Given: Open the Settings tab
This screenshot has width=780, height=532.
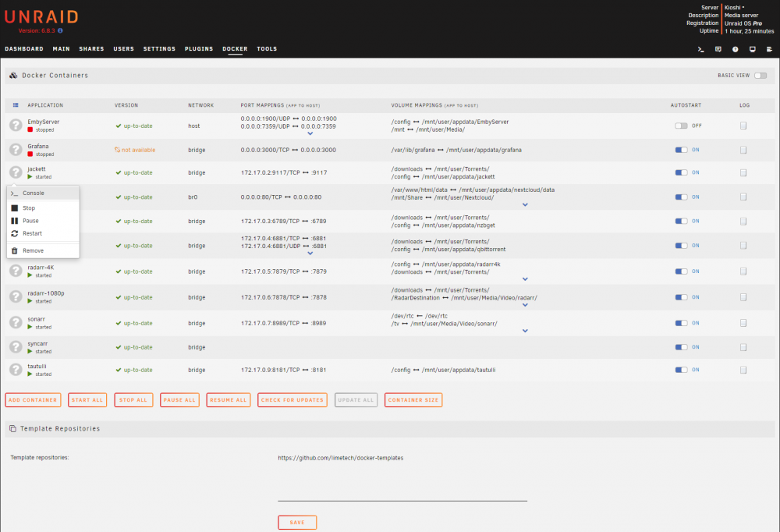Looking at the screenshot, I should 159,49.
